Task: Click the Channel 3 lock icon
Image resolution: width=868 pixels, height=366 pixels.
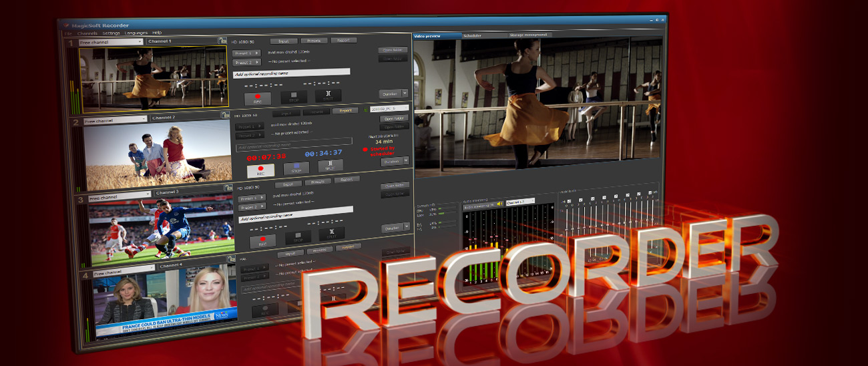Action: pyautogui.click(x=228, y=188)
